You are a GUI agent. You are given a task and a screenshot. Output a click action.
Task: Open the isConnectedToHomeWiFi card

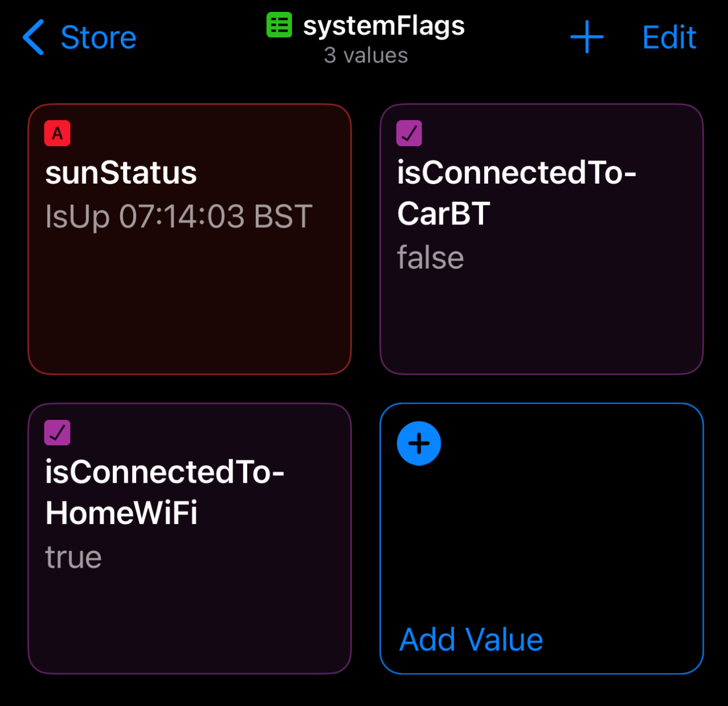[189, 618]
